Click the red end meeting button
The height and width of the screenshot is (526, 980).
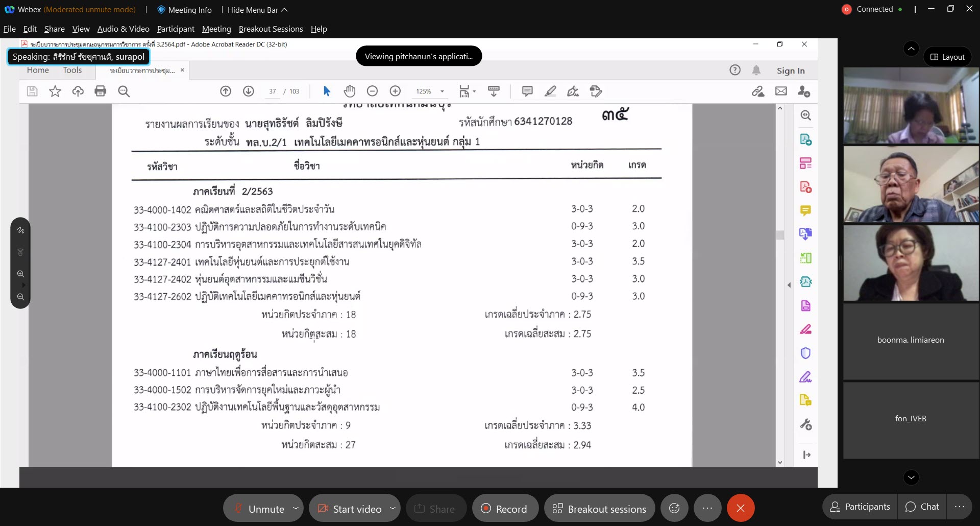[741, 508]
